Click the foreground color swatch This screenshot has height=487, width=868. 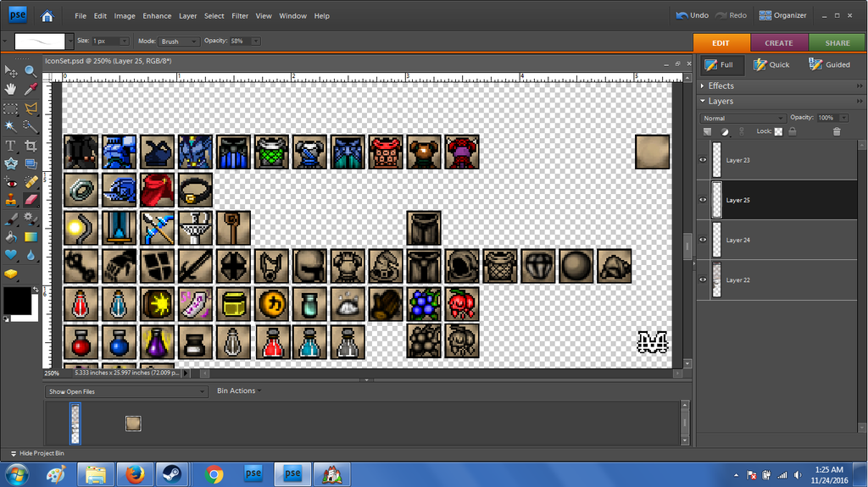[16, 301]
